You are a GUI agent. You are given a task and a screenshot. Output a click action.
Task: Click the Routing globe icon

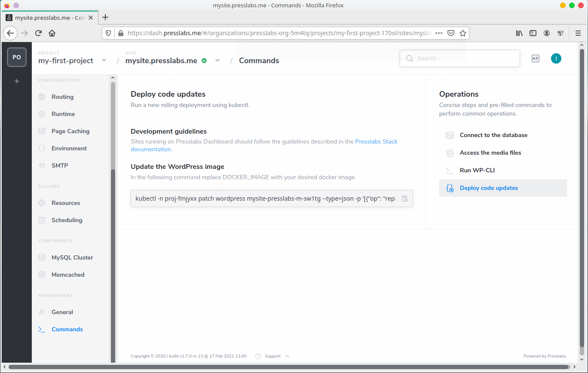pos(42,97)
